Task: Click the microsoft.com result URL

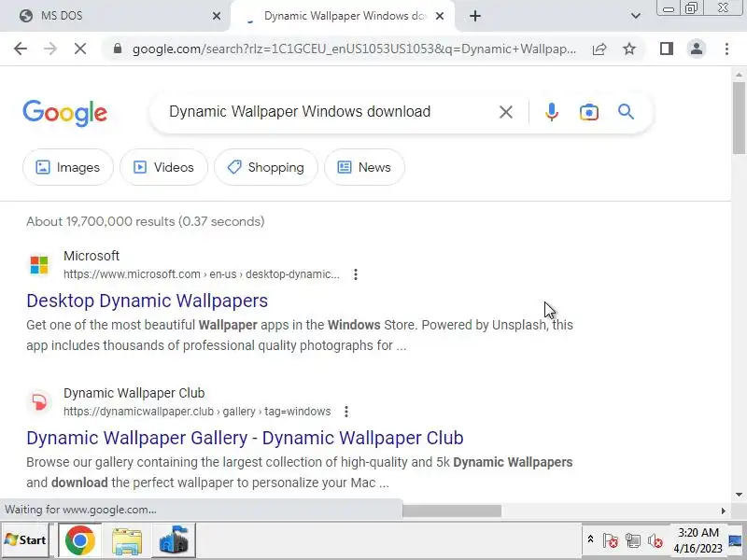Action: click(x=202, y=274)
